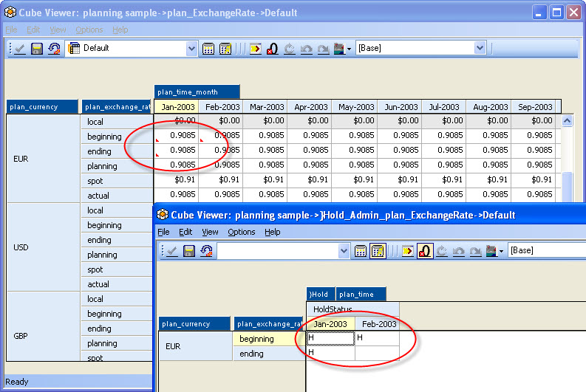Click plan_time dimension button in Hold_Admin window
This screenshot has height=392, width=586.
tap(361, 295)
